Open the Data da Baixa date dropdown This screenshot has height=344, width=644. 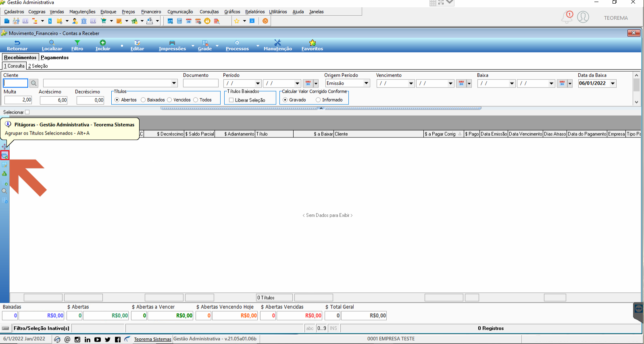613,83
